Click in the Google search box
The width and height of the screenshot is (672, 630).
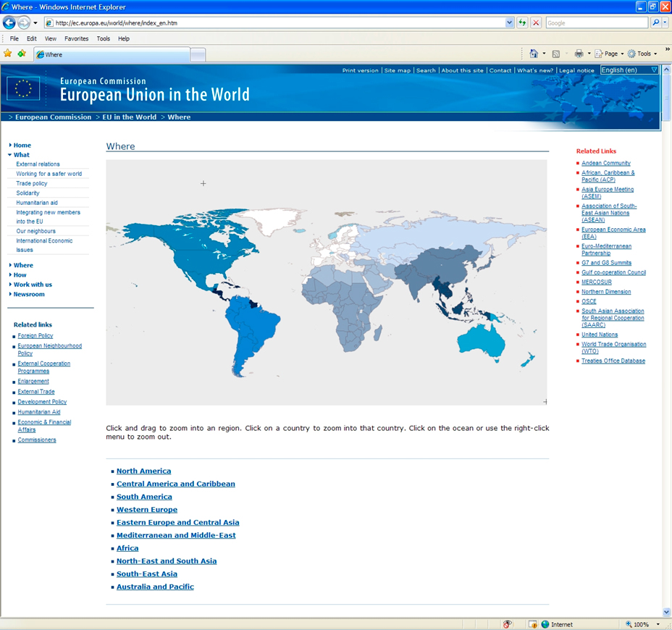(596, 22)
